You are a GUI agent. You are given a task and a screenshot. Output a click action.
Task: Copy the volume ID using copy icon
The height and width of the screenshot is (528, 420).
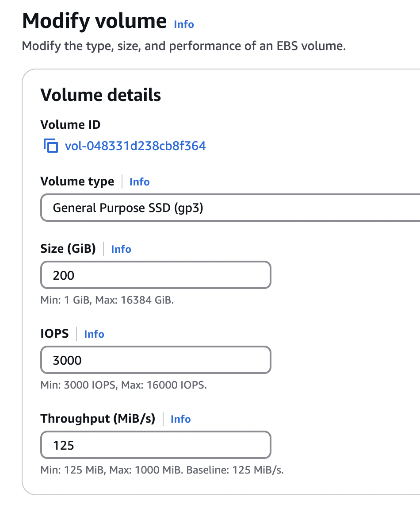tap(51, 146)
